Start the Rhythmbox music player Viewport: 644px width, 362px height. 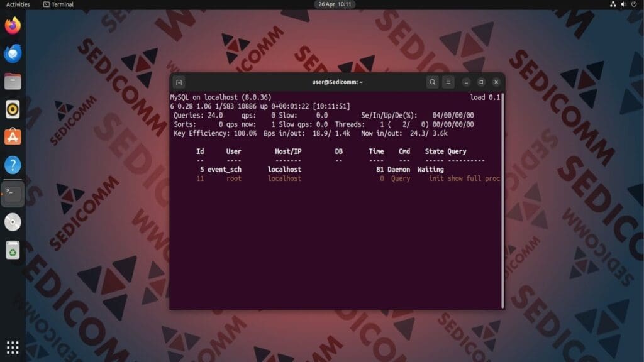click(x=13, y=109)
